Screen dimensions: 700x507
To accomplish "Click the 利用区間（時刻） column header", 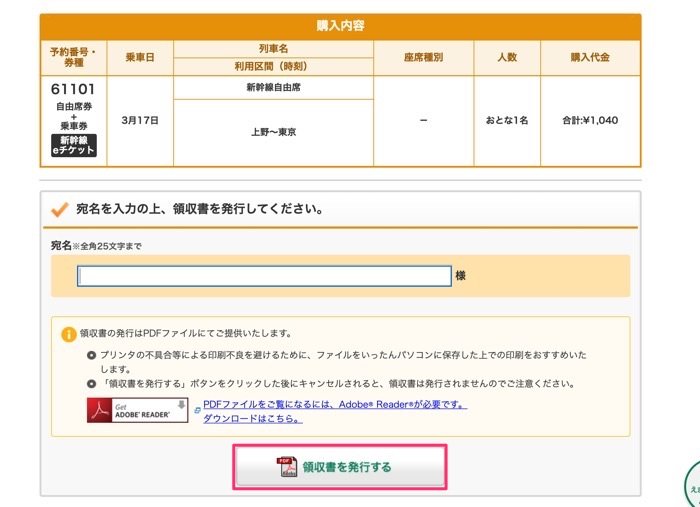I will point(273,66).
